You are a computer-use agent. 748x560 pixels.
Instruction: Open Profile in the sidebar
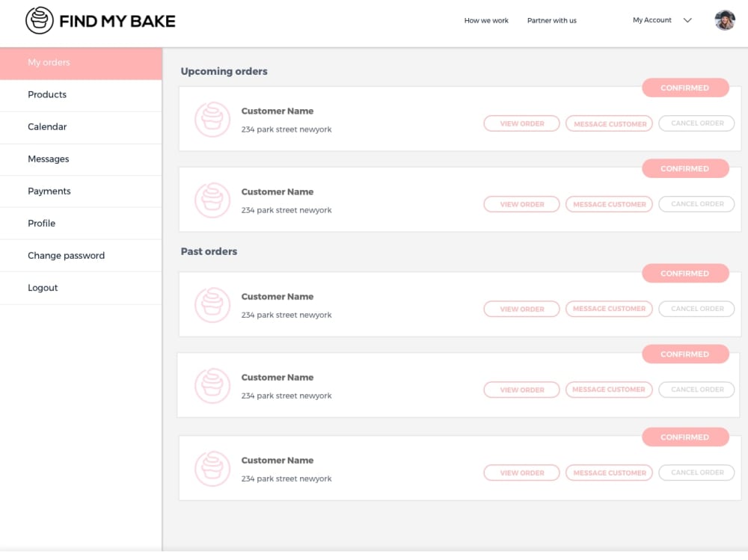click(x=81, y=224)
